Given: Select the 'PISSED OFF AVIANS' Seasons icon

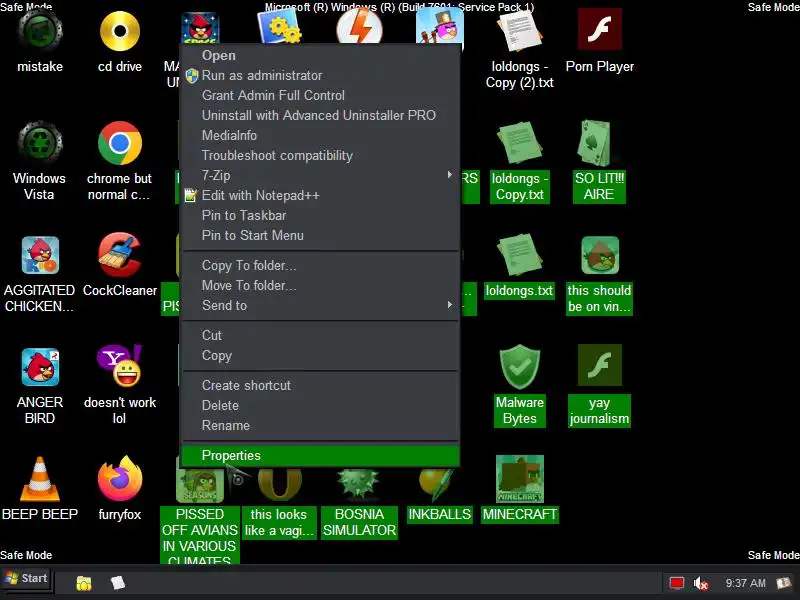Looking at the screenshot, I should click(200, 485).
